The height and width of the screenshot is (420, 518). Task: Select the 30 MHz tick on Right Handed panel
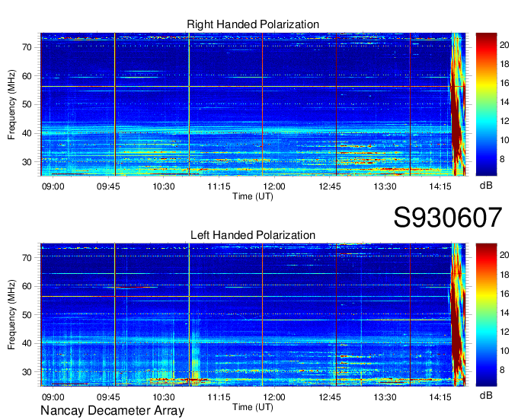tap(27, 162)
